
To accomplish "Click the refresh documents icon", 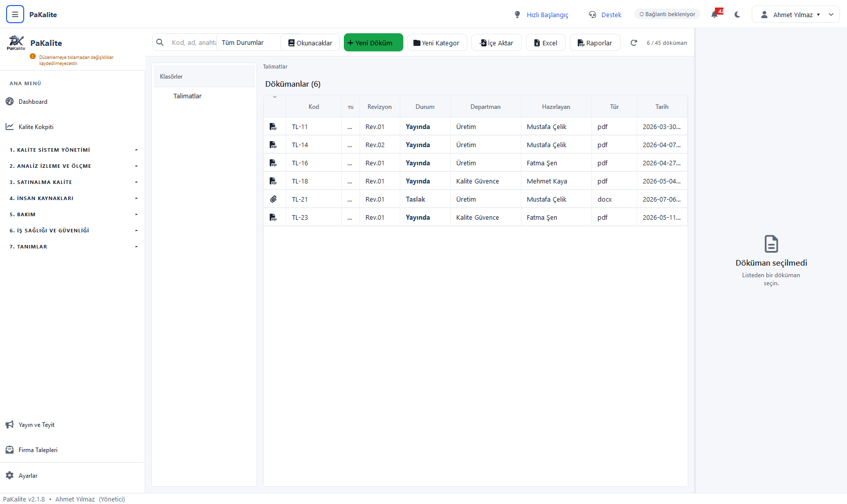I will pos(634,43).
